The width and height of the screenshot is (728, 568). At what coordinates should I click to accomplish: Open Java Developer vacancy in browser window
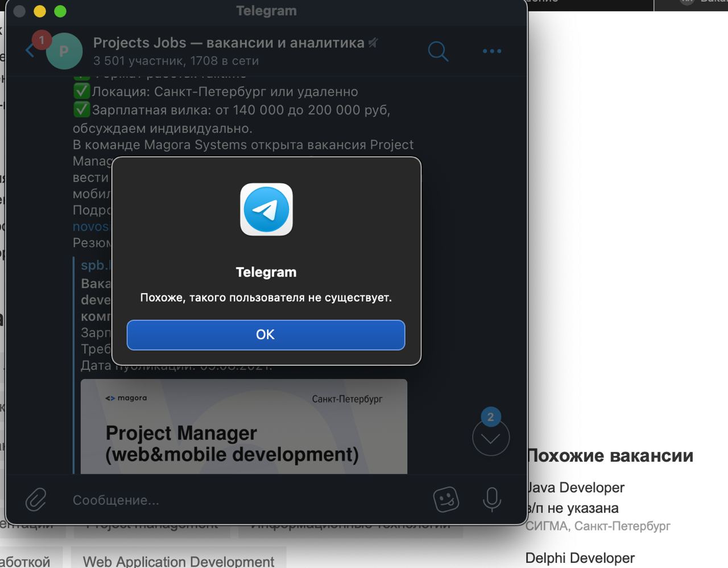576,488
